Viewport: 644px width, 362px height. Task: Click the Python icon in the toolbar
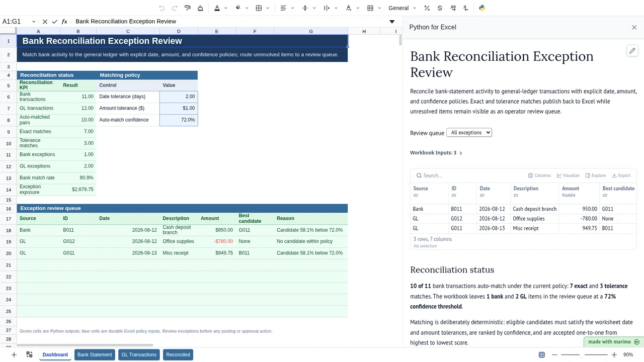pos(482,8)
